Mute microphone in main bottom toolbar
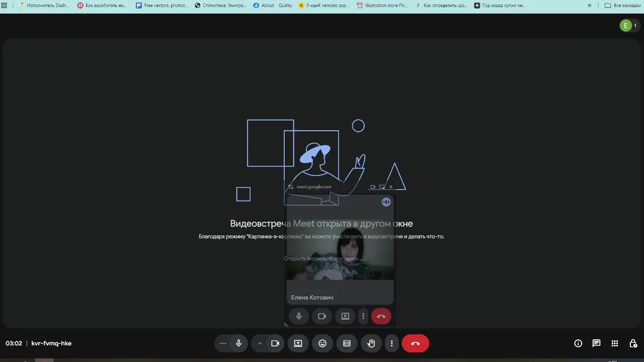This screenshot has height=362, width=644. pyautogui.click(x=239, y=343)
